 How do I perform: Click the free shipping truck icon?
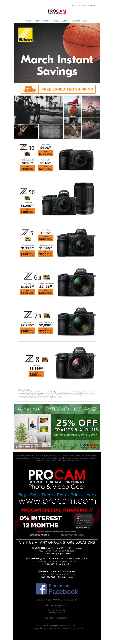click(x=30, y=89)
